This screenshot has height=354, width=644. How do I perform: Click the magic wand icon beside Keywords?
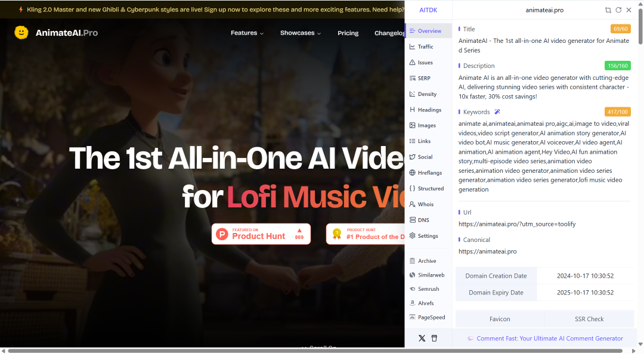click(497, 111)
